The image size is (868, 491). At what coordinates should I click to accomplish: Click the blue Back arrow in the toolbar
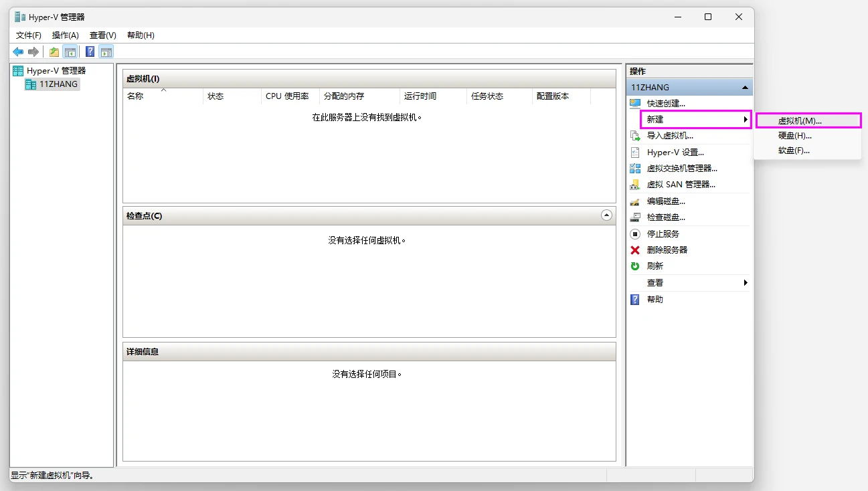click(x=18, y=52)
